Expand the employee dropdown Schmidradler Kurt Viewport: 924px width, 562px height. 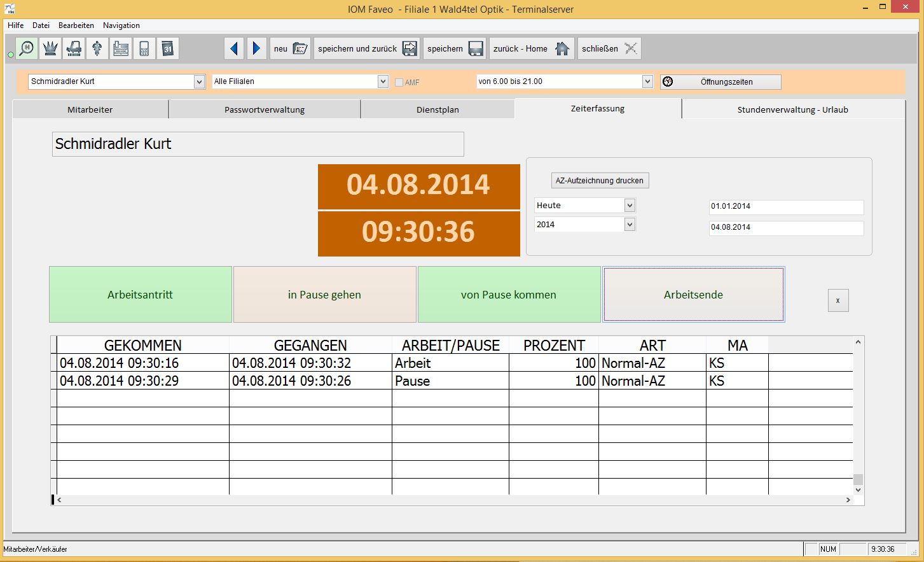(199, 81)
